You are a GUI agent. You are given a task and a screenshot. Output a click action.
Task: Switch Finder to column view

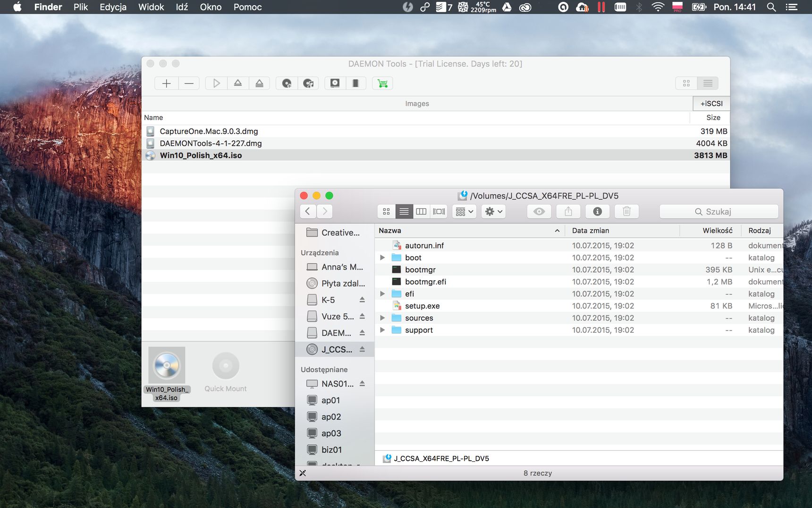tap(421, 211)
